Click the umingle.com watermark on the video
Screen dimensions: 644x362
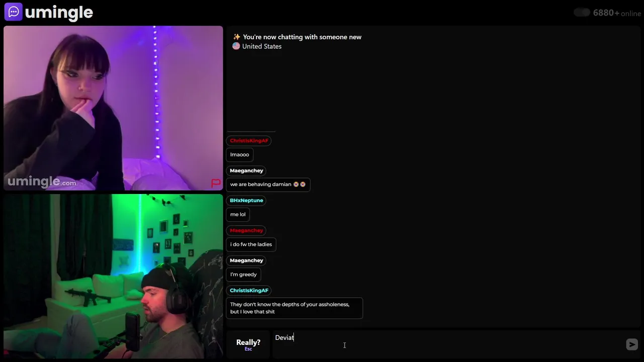[x=42, y=182]
